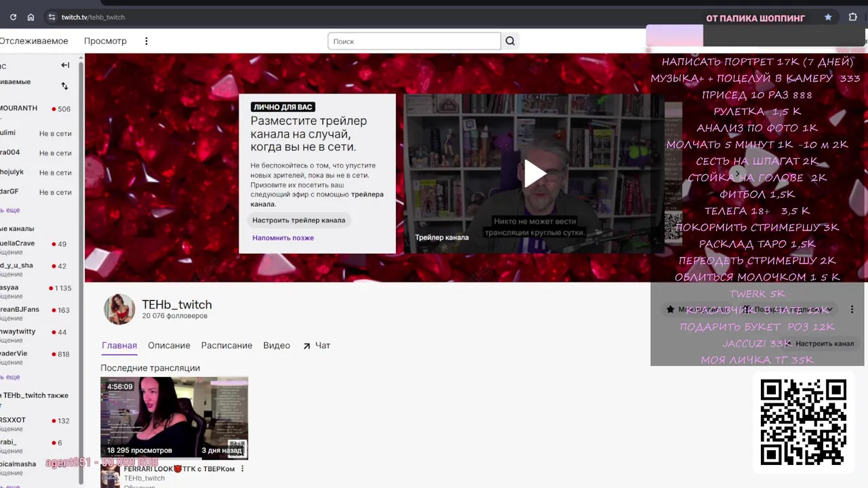This screenshot has height=488, width=868.
Task: Open vaderVie channel with 818 viewers
Action: pos(37,357)
